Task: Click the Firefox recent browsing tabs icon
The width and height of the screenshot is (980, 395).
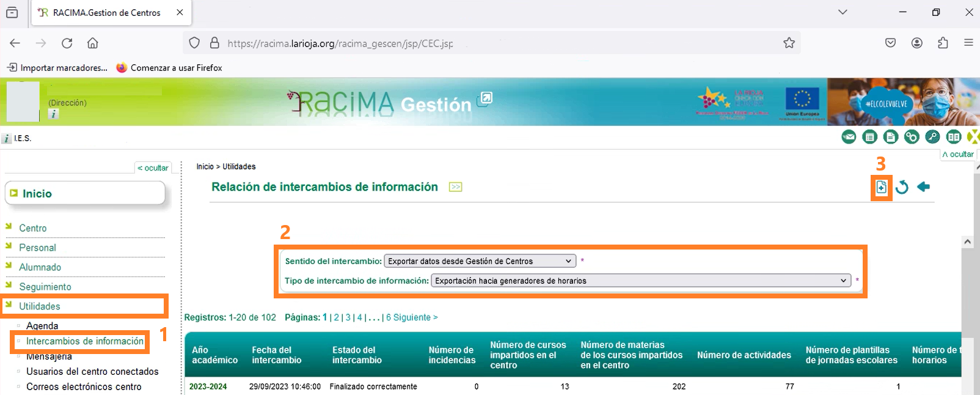Action: [12, 12]
